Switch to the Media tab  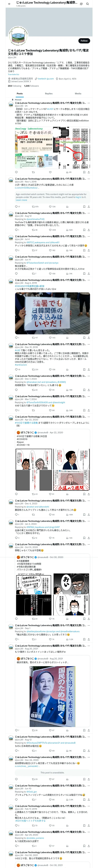coord(78,94)
